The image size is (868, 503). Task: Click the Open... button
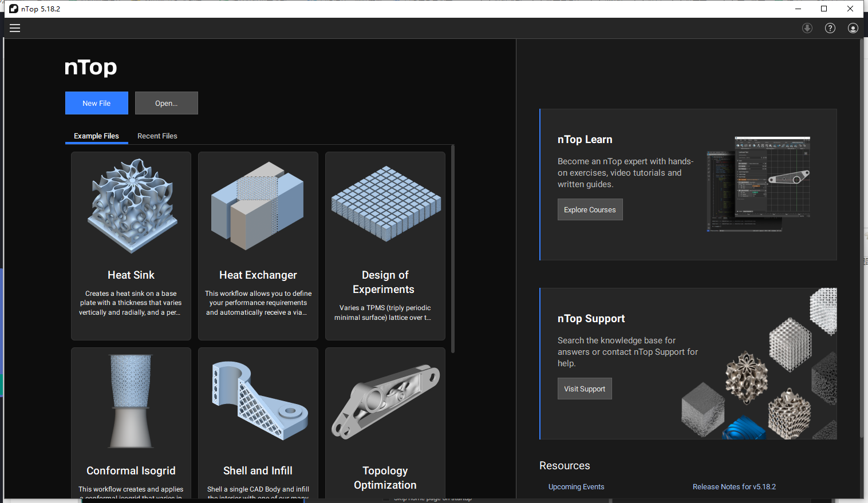(167, 103)
